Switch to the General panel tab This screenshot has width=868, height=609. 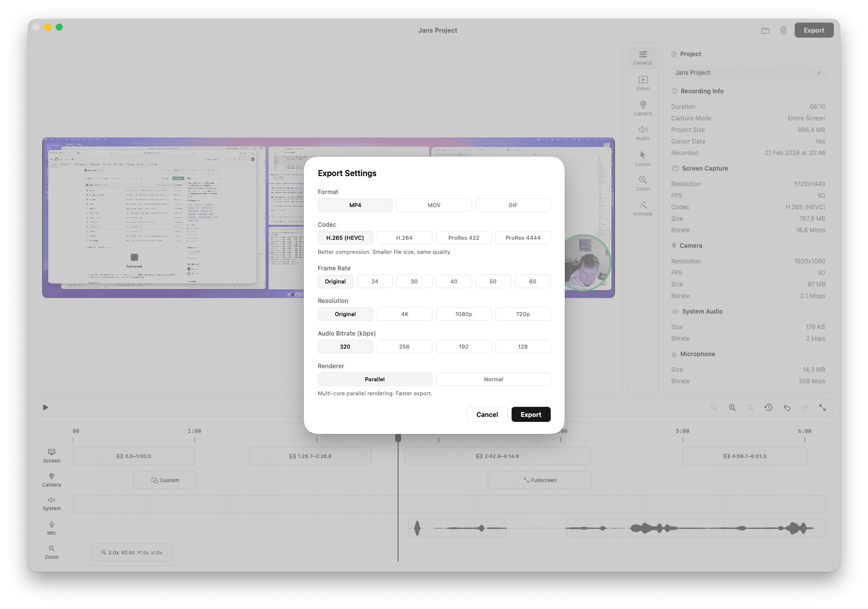click(x=643, y=58)
